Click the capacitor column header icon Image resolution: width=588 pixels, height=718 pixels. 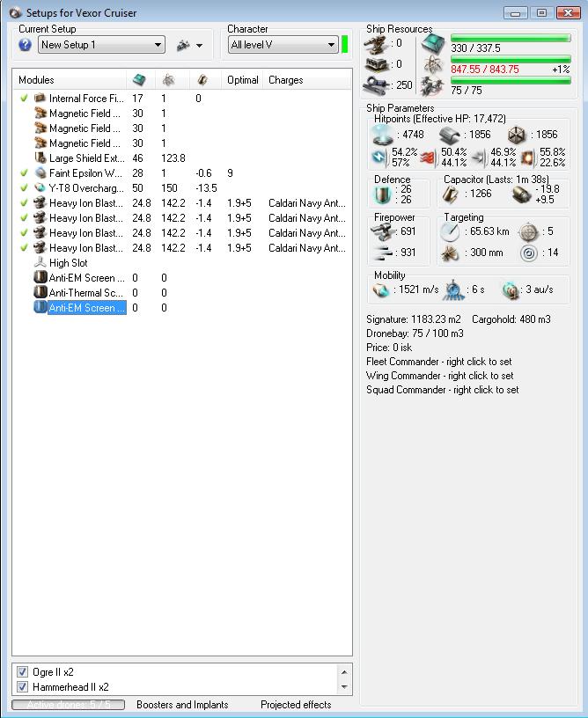[x=202, y=80]
